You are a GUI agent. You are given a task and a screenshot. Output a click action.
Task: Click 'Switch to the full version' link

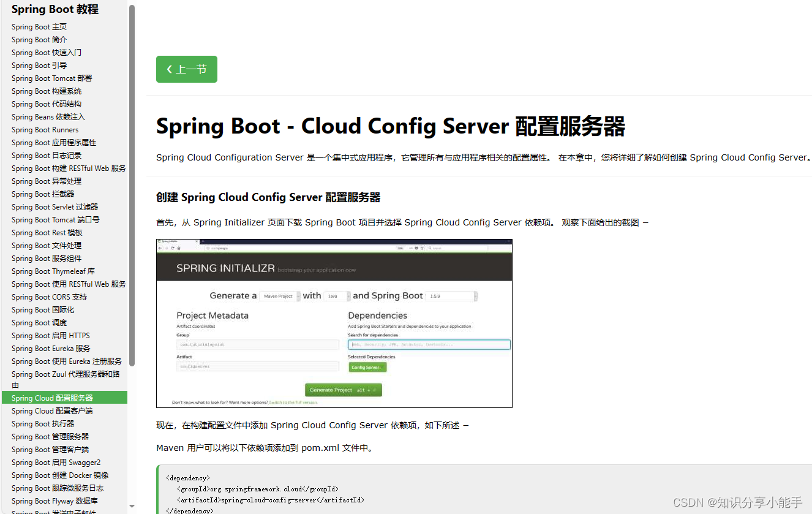point(293,403)
